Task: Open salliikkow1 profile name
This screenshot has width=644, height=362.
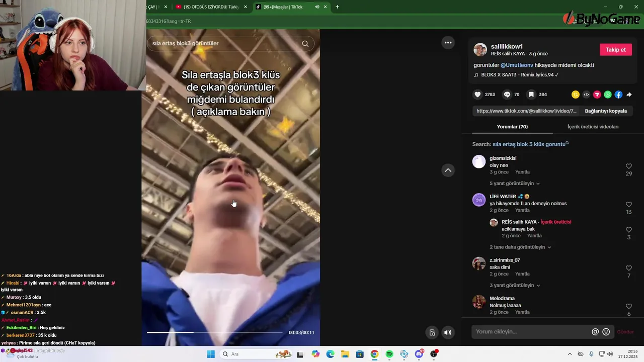Action: (507, 46)
